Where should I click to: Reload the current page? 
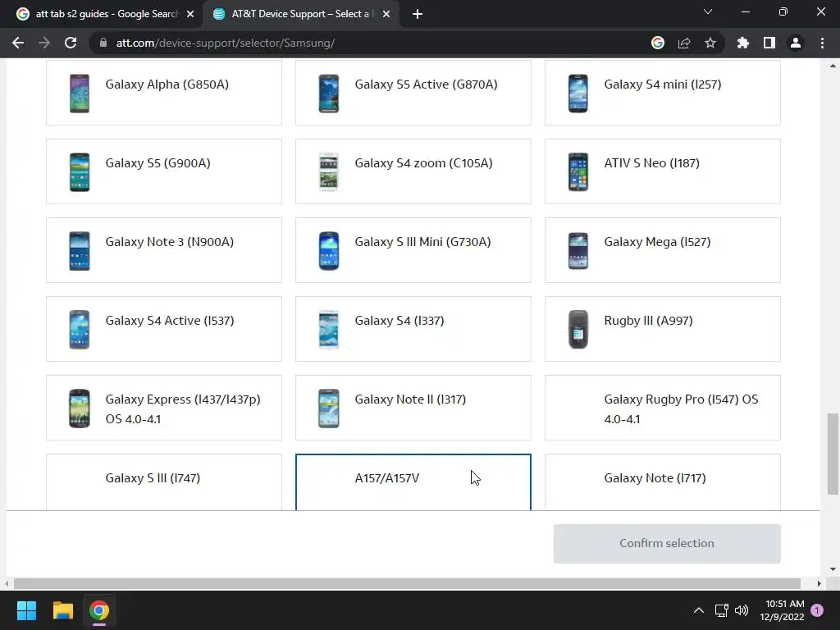click(71, 43)
